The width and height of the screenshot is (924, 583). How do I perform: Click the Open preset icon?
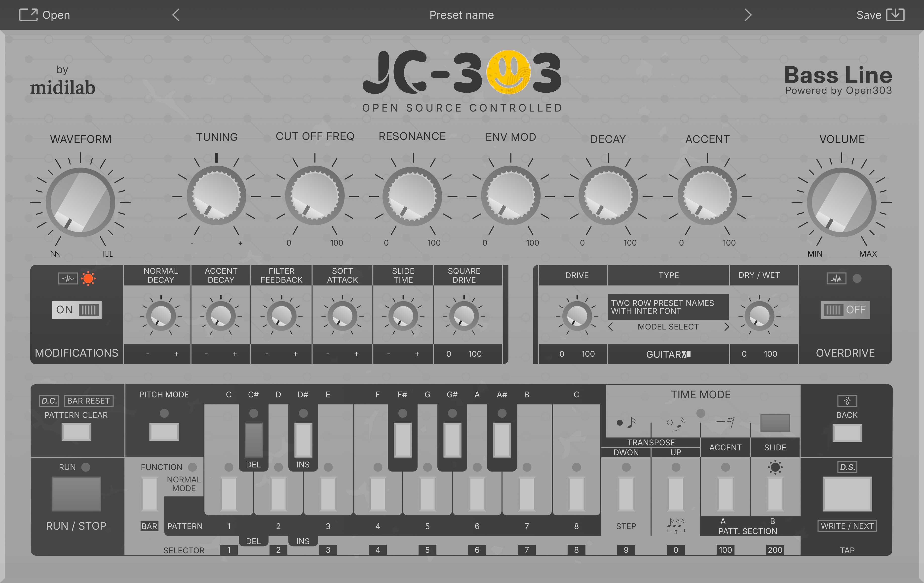point(28,15)
